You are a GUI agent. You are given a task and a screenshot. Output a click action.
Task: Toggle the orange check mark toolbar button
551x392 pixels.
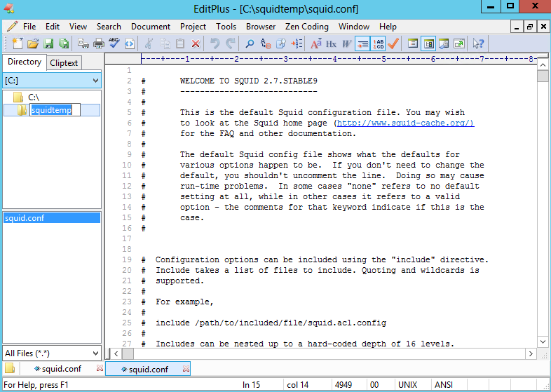click(x=393, y=43)
